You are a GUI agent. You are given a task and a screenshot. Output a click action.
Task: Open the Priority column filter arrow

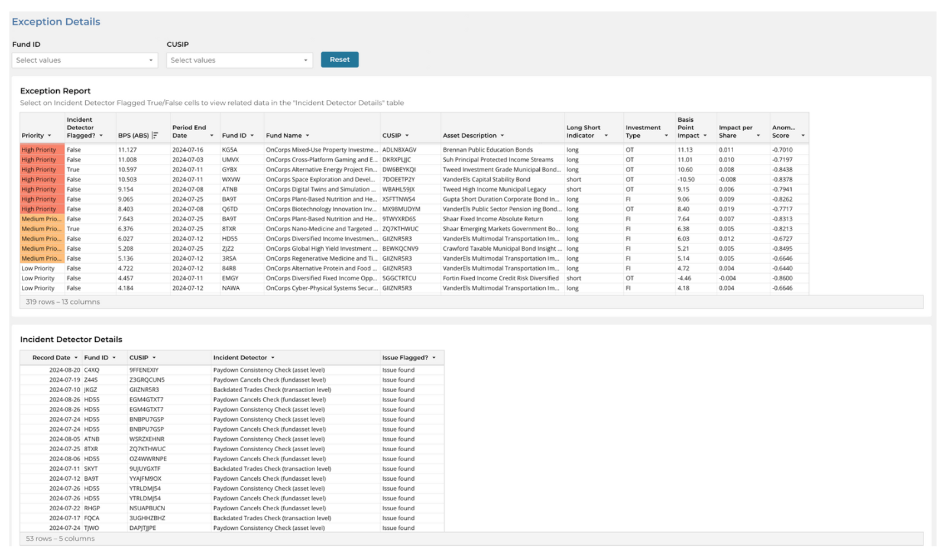click(50, 136)
